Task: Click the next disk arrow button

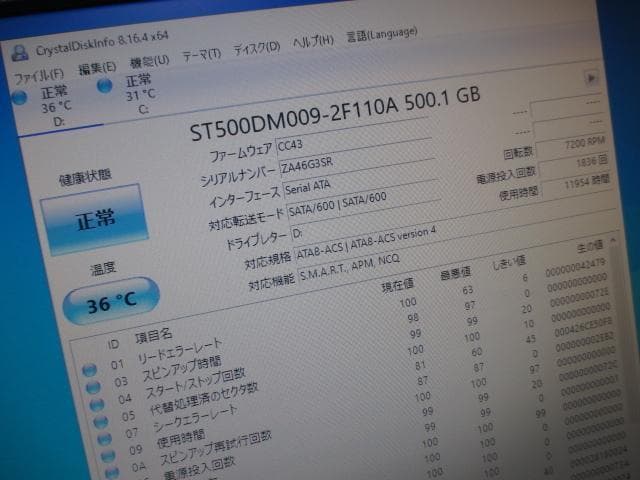Action: pyautogui.click(x=591, y=78)
